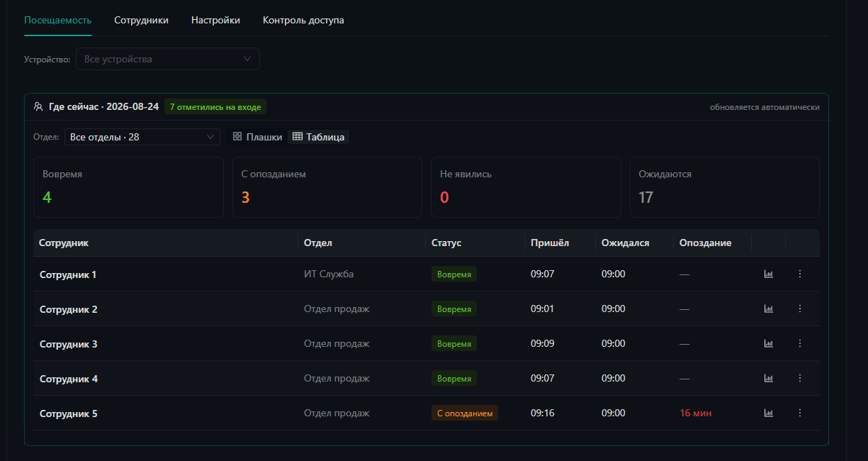Click the Статус column header
This screenshot has height=461, width=868.
click(x=475, y=243)
